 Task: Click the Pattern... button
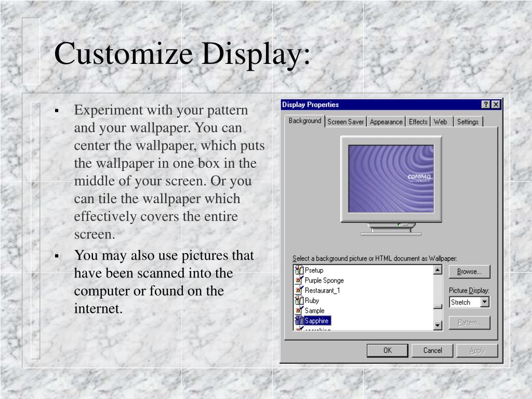coord(469,323)
